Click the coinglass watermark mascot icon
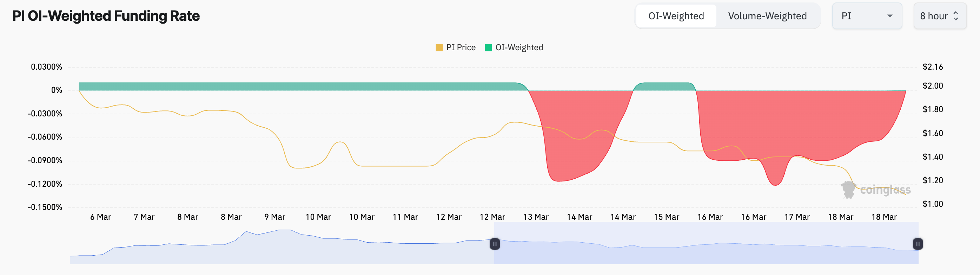This screenshot has height=275, width=980. click(848, 189)
